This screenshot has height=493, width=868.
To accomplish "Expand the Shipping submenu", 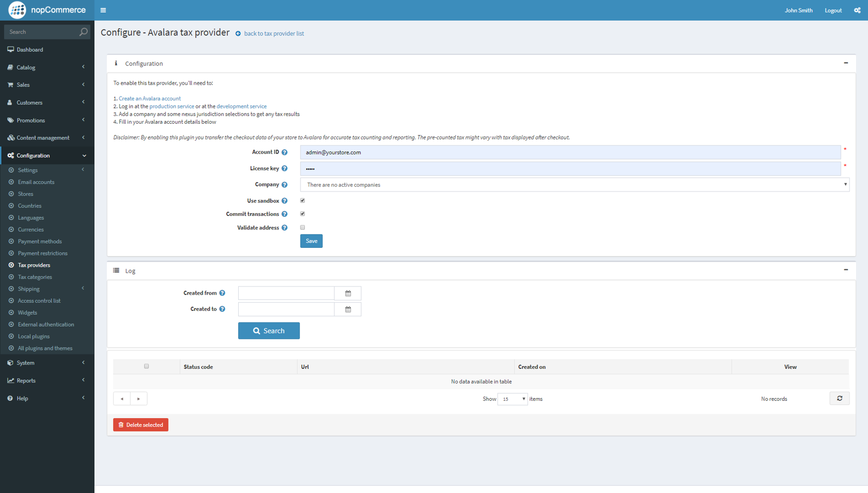I will pyautogui.click(x=47, y=289).
